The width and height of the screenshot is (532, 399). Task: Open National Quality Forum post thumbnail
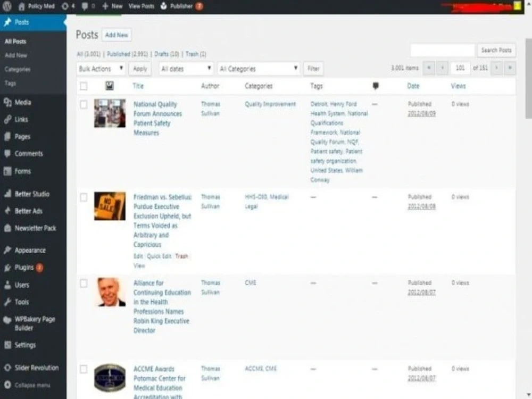click(110, 113)
